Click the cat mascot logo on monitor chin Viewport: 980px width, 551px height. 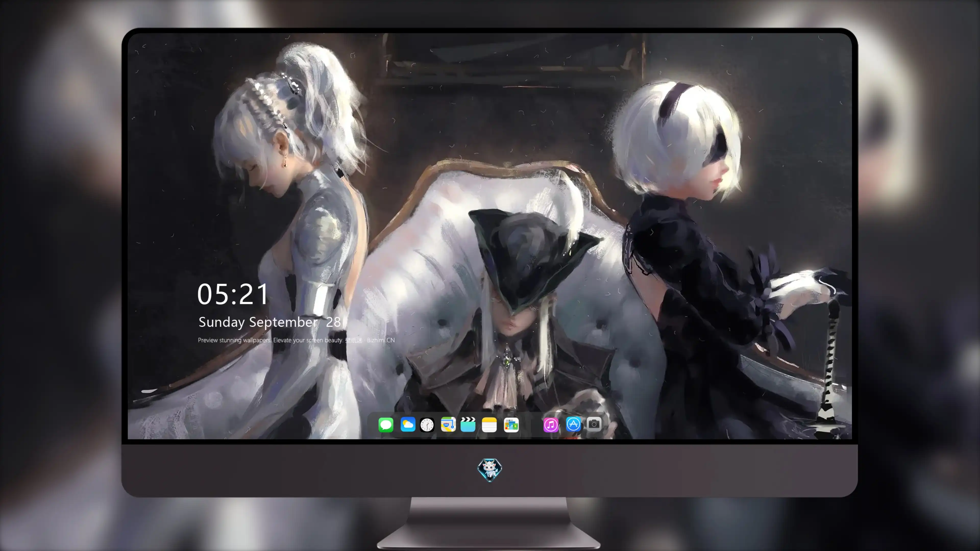(x=490, y=470)
